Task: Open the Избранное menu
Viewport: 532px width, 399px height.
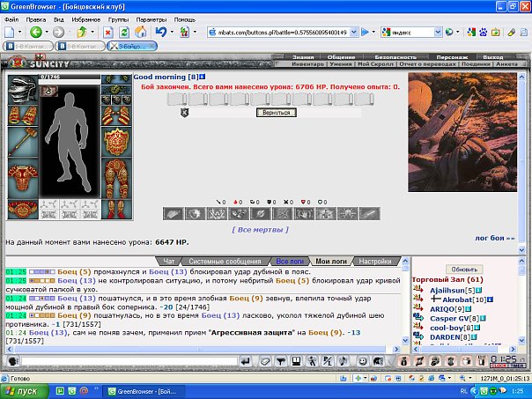Action: 85,19
